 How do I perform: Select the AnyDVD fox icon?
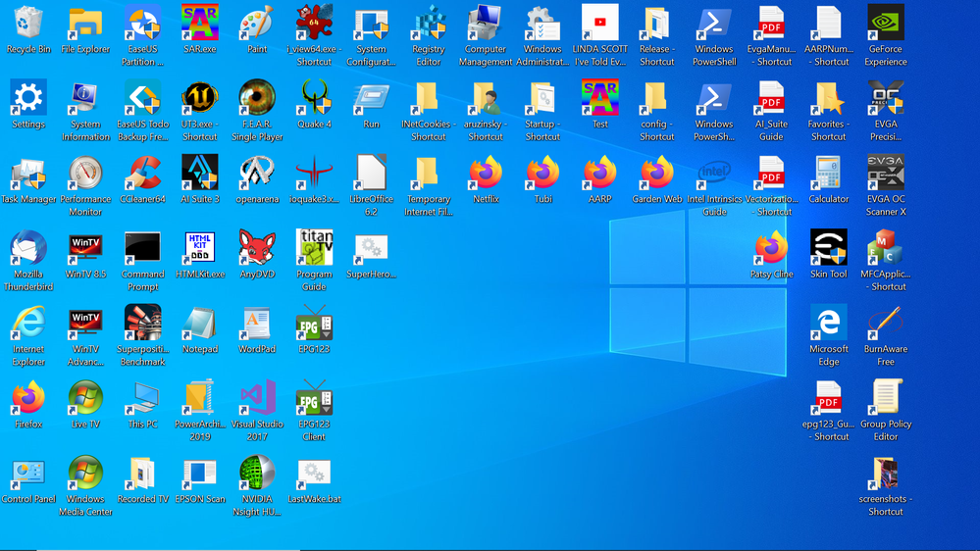click(257, 247)
